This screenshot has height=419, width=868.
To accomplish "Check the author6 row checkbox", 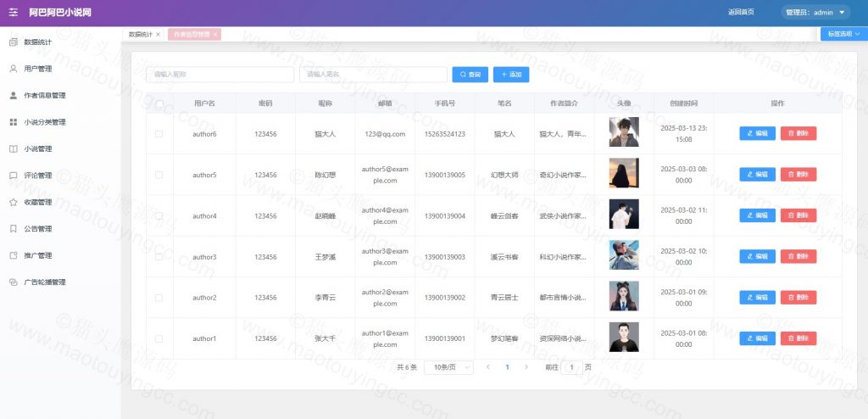I will point(159,134).
